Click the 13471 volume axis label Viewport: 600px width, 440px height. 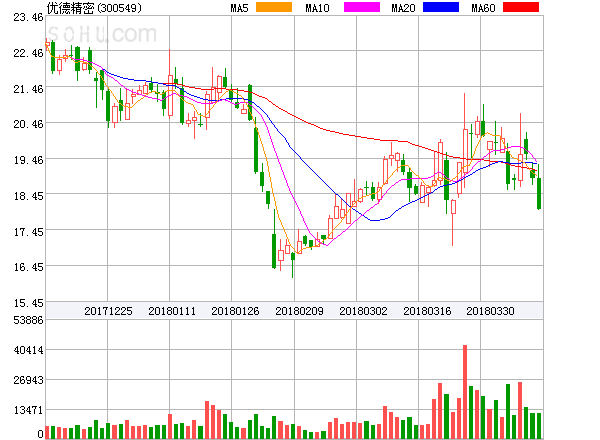(x=28, y=410)
